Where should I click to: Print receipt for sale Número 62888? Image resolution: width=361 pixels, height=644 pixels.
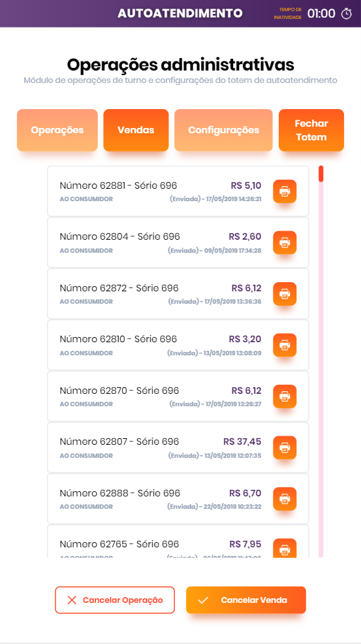click(285, 499)
